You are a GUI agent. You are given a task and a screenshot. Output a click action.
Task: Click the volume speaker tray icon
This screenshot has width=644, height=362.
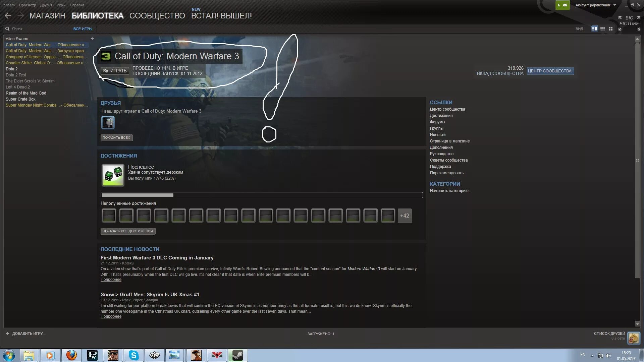pyautogui.click(x=608, y=356)
